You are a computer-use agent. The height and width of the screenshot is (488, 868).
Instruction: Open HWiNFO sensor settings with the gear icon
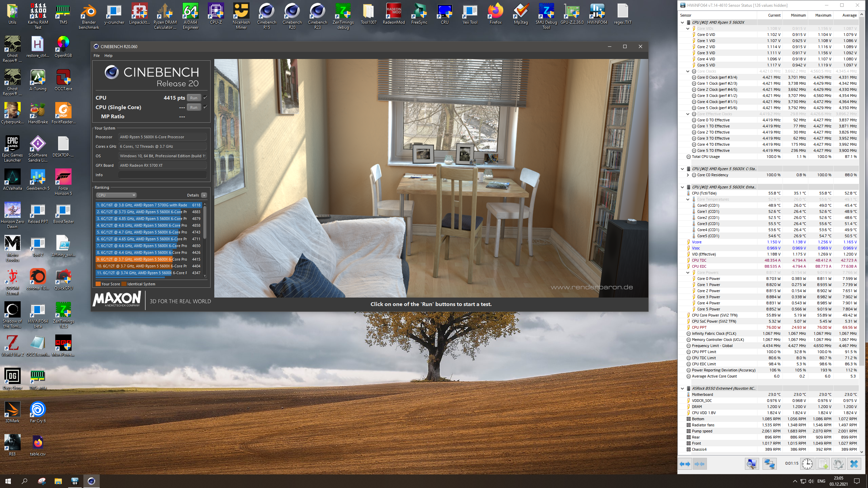(x=838, y=464)
